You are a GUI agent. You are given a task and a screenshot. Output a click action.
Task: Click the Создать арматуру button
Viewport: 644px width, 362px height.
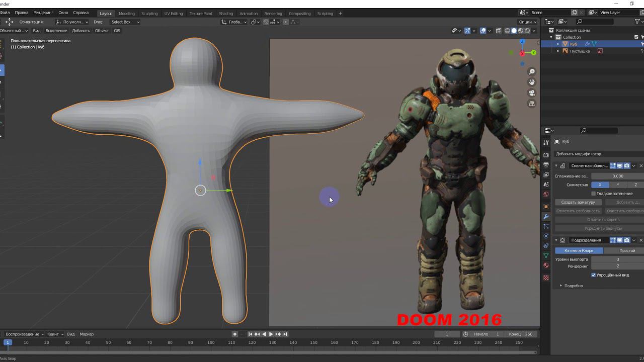click(x=578, y=202)
